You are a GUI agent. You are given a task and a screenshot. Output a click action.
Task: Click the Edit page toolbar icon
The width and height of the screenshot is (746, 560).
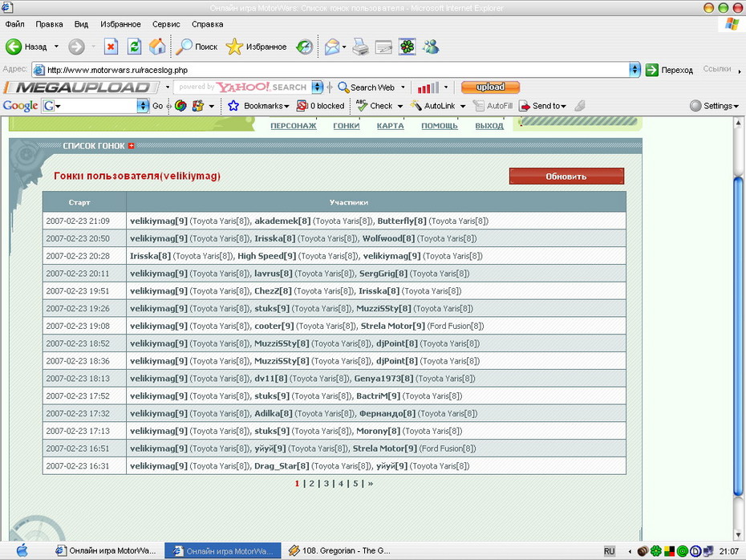383,47
